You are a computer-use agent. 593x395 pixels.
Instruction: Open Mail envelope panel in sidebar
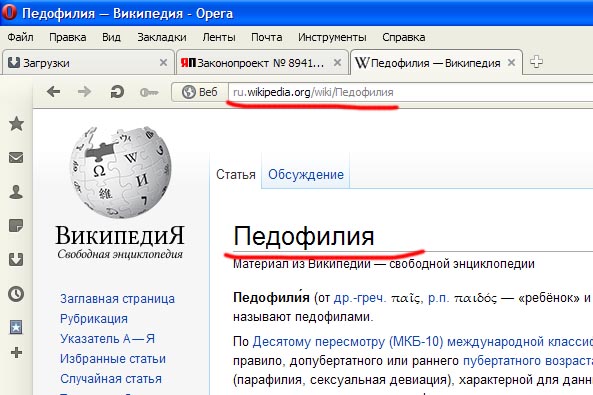[16, 157]
